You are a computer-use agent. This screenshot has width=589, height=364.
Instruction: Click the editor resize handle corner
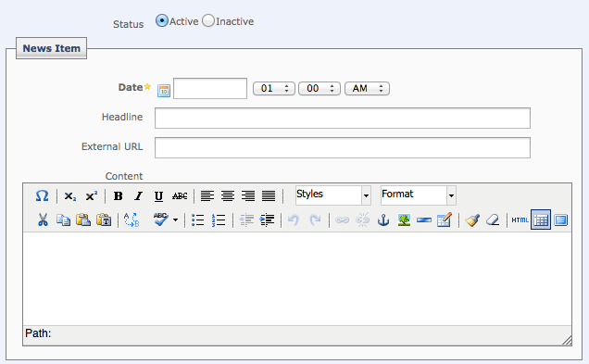click(567, 340)
